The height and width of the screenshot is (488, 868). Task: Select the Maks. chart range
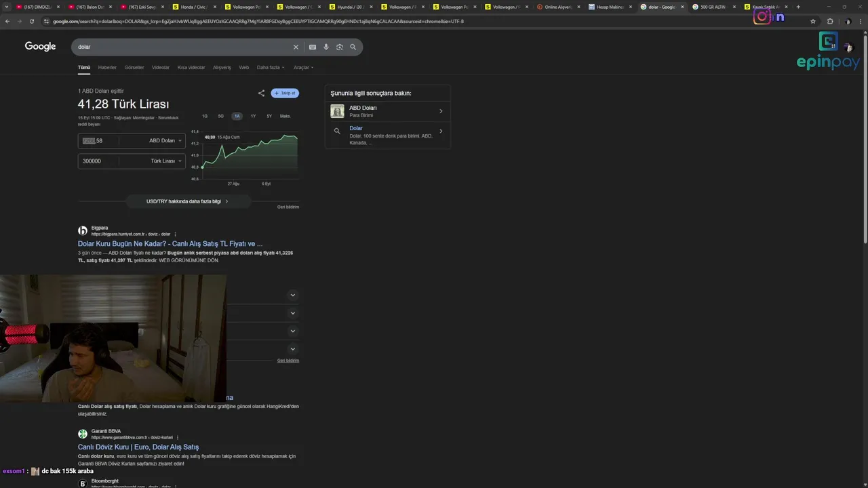tap(285, 116)
